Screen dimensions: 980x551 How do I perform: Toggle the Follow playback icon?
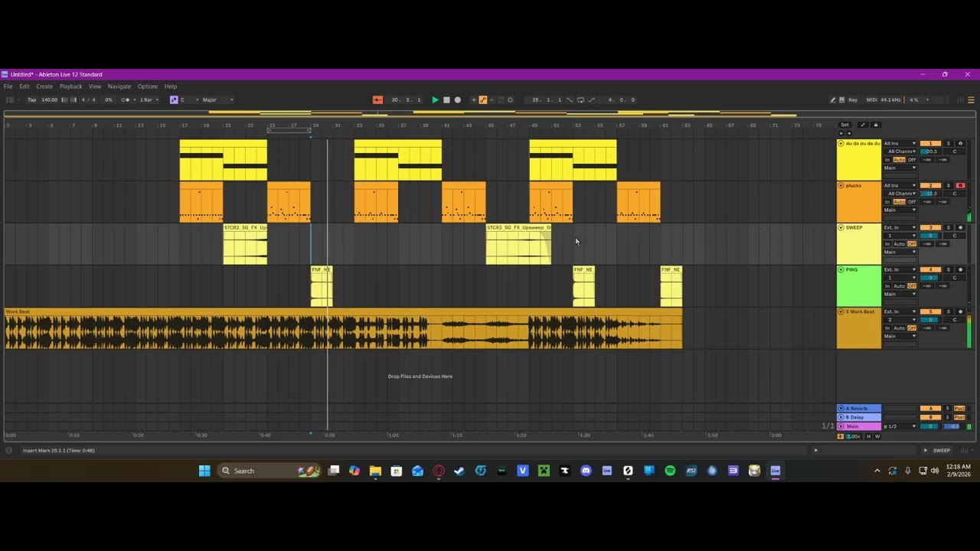click(377, 99)
